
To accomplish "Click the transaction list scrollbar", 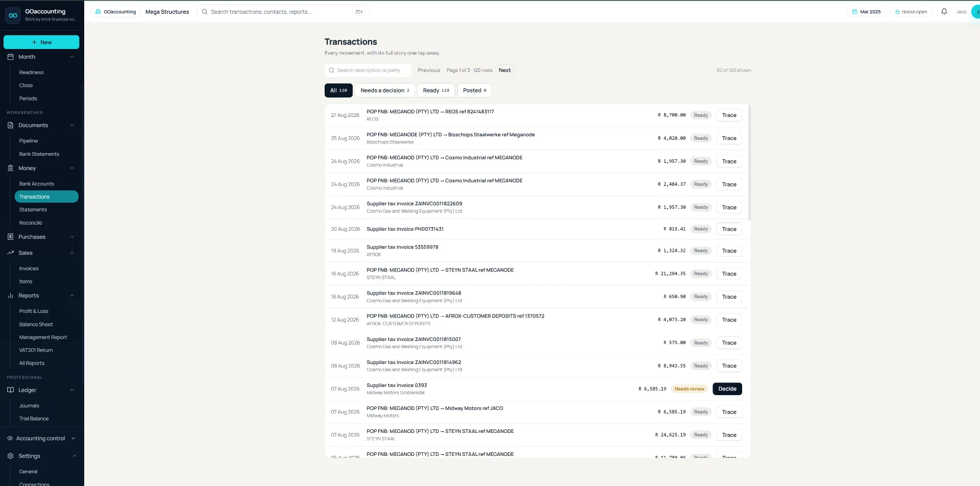I will (x=749, y=162).
